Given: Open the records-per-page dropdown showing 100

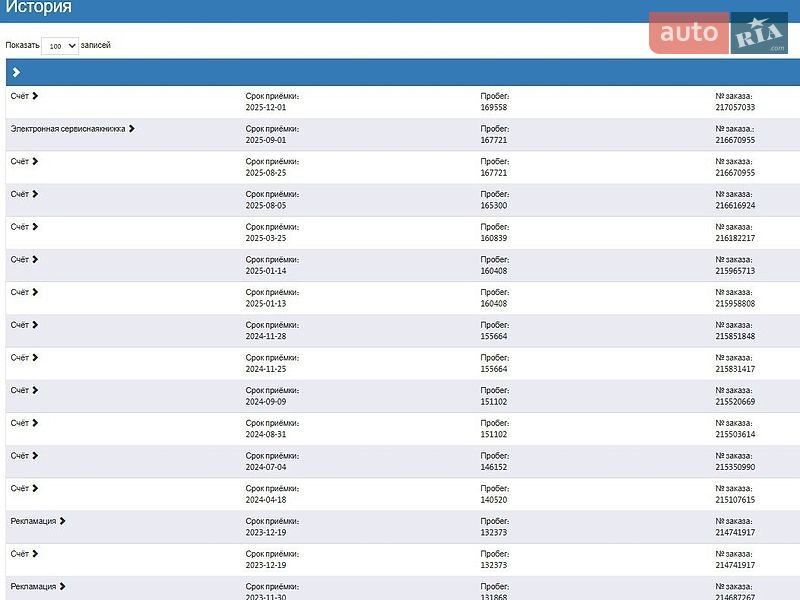Looking at the screenshot, I should [60, 46].
